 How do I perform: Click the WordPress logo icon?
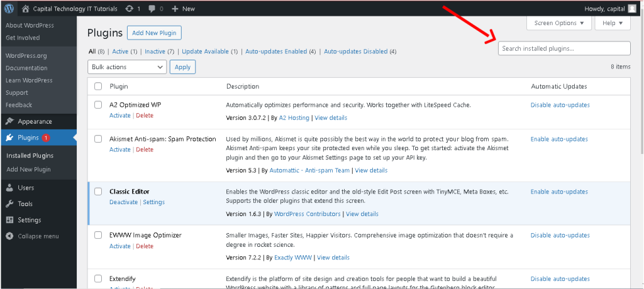(x=9, y=9)
